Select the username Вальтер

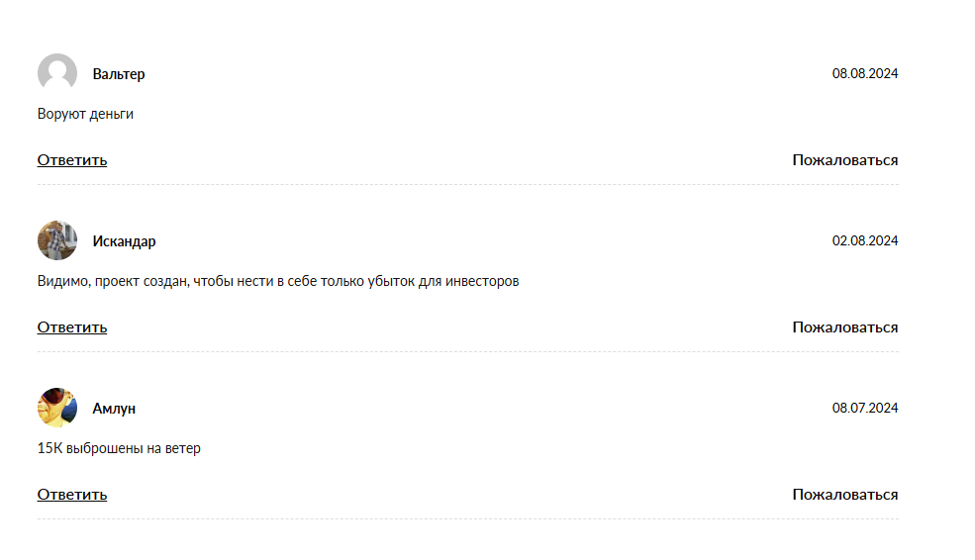pos(119,74)
